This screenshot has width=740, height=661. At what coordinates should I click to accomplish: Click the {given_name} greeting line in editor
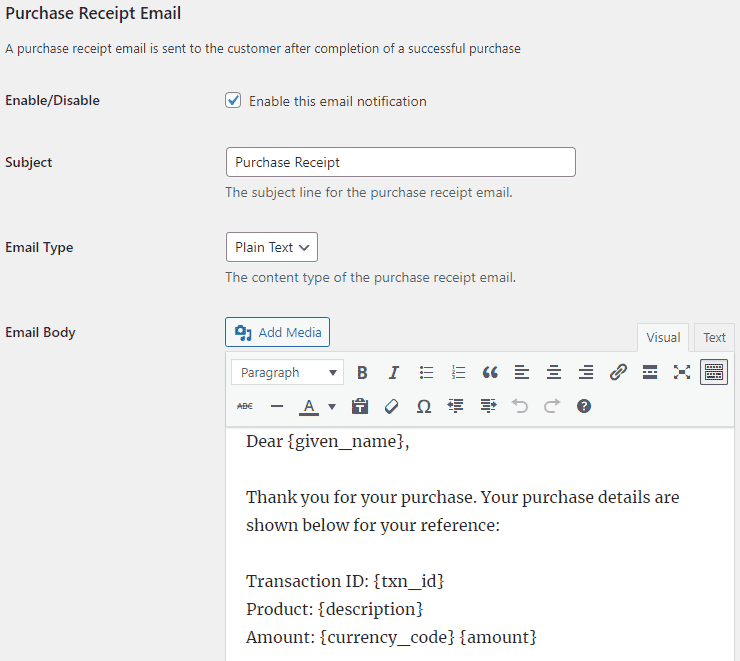tap(328, 442)
